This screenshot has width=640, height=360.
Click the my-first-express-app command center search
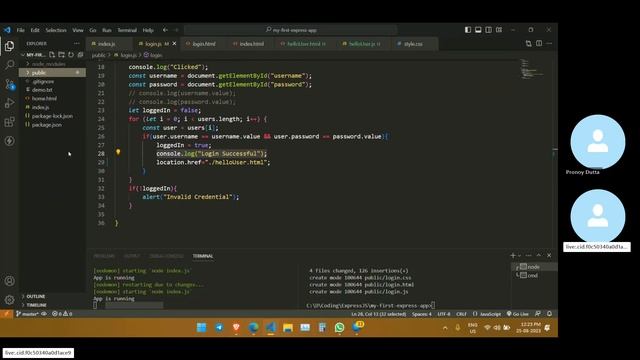coord(291,30)
